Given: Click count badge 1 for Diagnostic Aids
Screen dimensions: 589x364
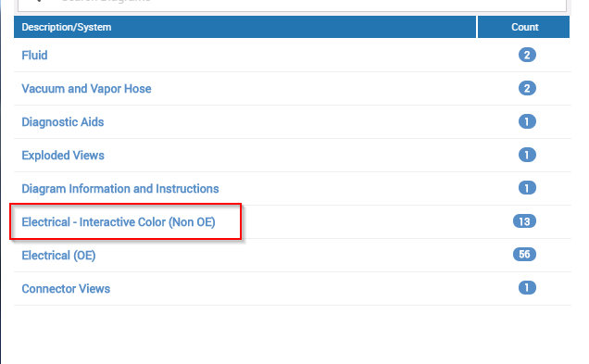Looking at the screenshot, I should (x=527, y=121).
